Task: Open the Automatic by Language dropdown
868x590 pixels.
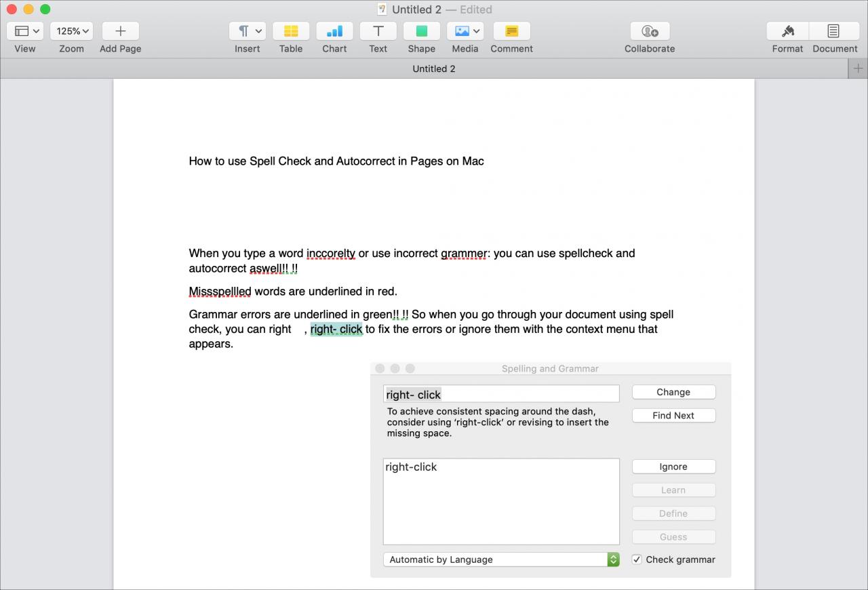Action: tap(501, 559)
